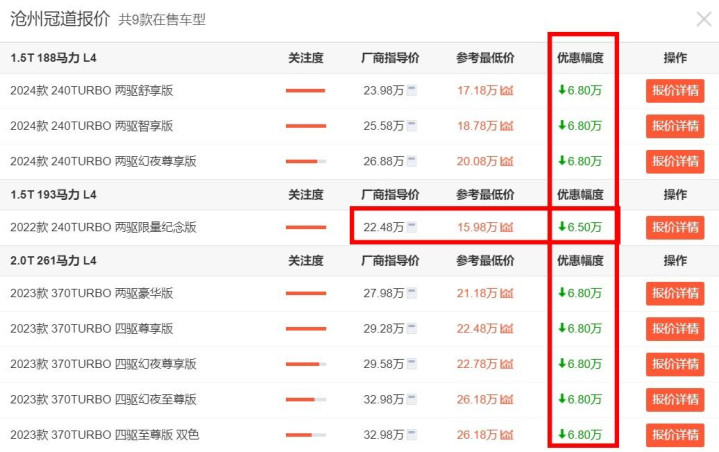Click calculator icon beside 25.58万 price
The width and height of the screenshot is (719, 452).
tap(412, 126)
